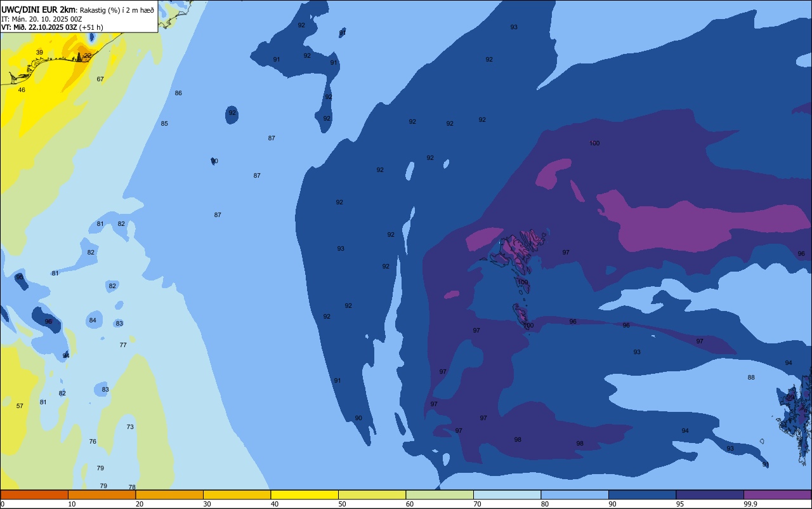
Task: Click the map value 67
Action: (x=100, y=79)
